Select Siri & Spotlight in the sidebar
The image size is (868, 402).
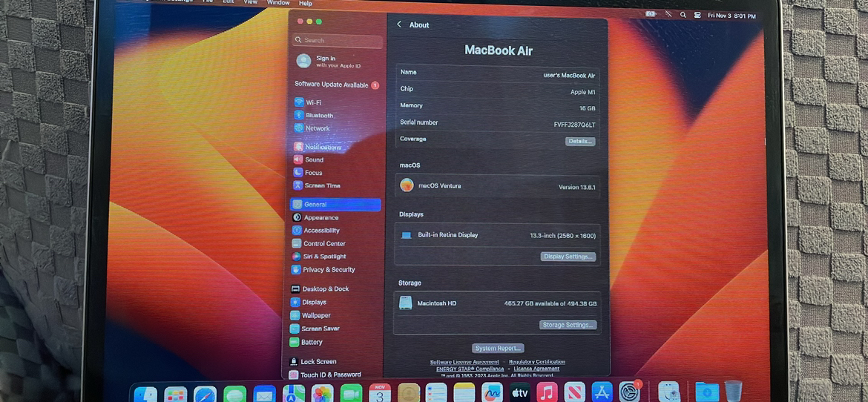(x=318, y=257)
